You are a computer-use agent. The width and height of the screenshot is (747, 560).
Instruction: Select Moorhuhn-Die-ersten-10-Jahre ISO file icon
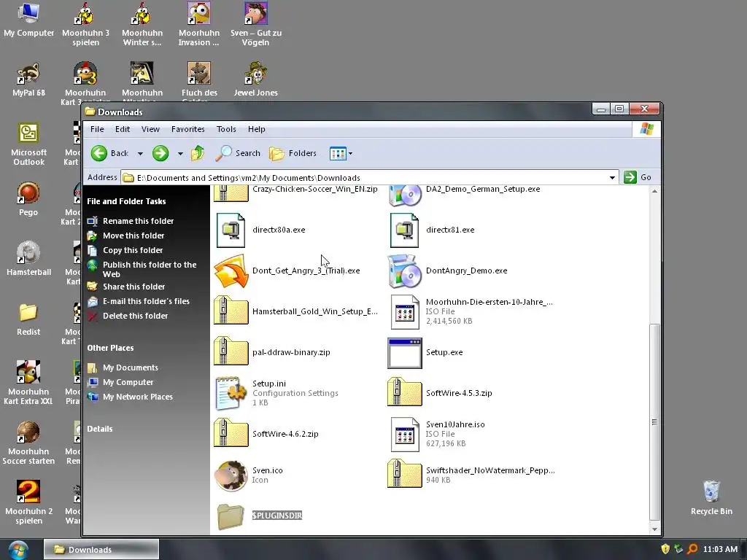404,312
